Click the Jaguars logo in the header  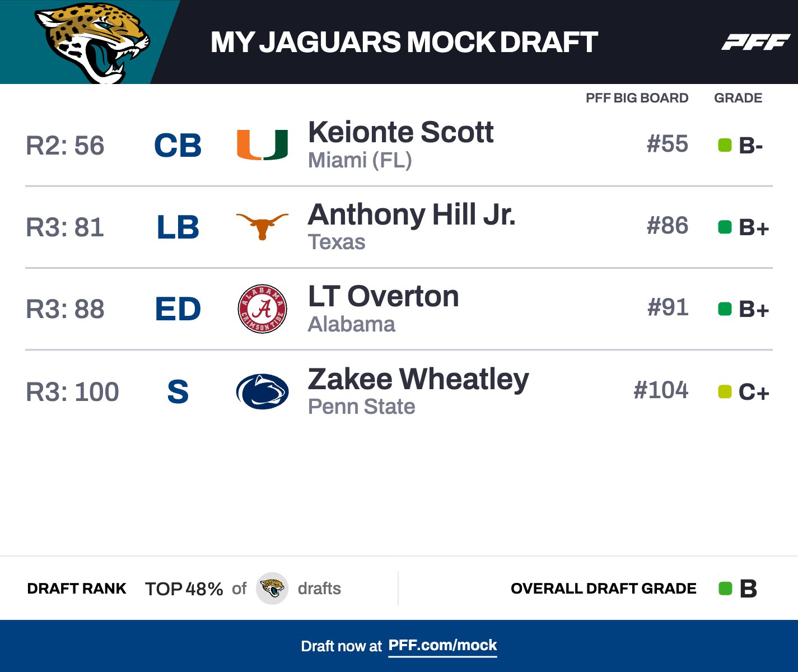coord(93,42)
